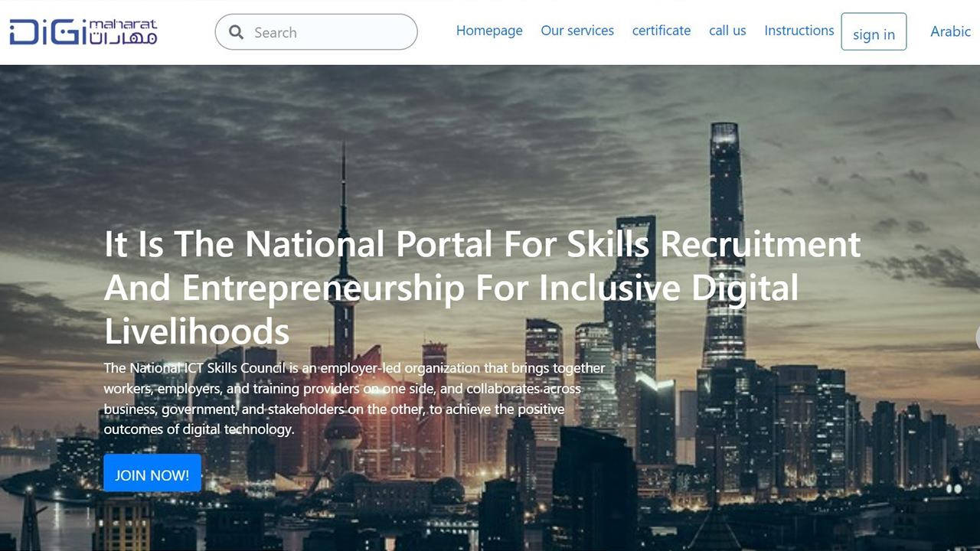Switch site language to Arabic
This screenshot has width=980, height=551.
[x=950, y=31]
